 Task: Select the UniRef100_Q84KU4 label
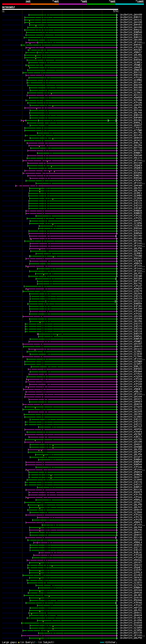coord(131,615)
